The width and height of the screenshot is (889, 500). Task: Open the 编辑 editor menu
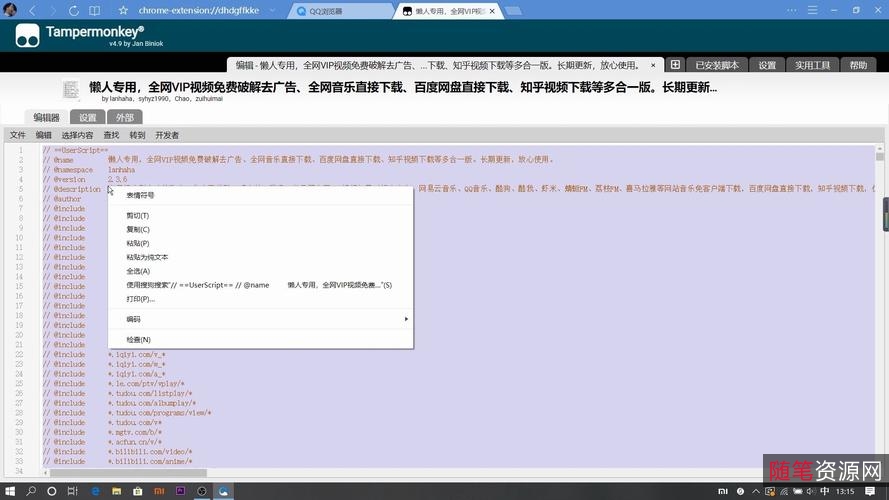(43, 135)
